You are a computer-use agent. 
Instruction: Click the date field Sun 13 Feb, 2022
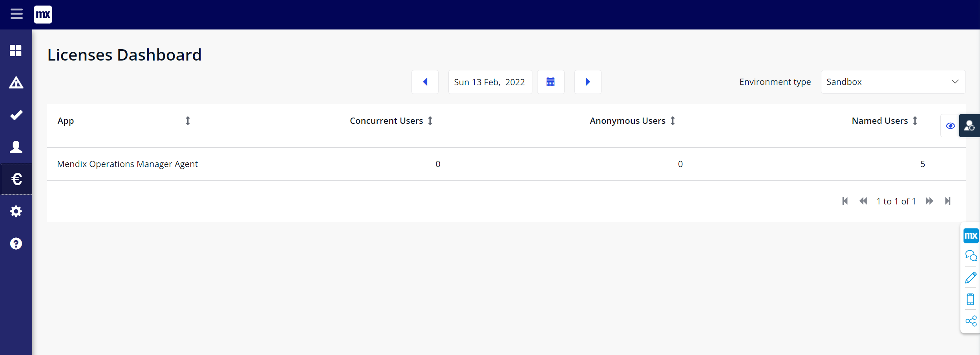tap(490, 82)
